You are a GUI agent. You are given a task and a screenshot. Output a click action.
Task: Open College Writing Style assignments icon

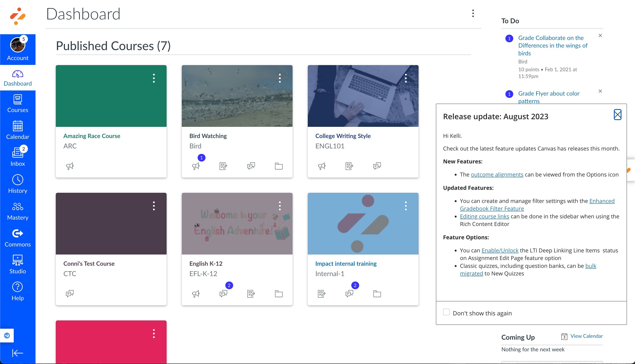click(x=349, y=166)
